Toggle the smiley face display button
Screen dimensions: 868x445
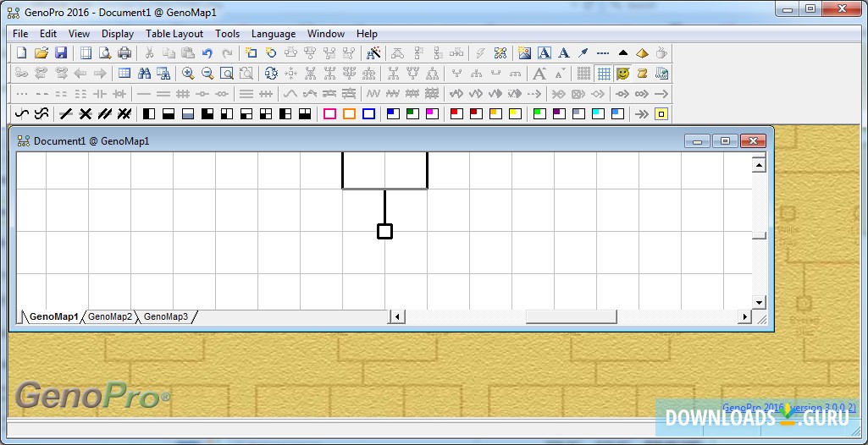[622, 74]
